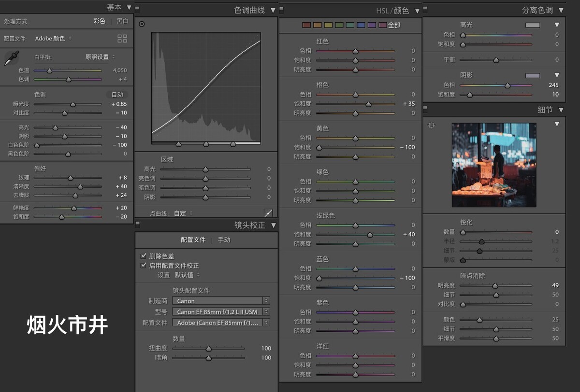Click the middle tone curve region split marker

[x=206, y=144]
